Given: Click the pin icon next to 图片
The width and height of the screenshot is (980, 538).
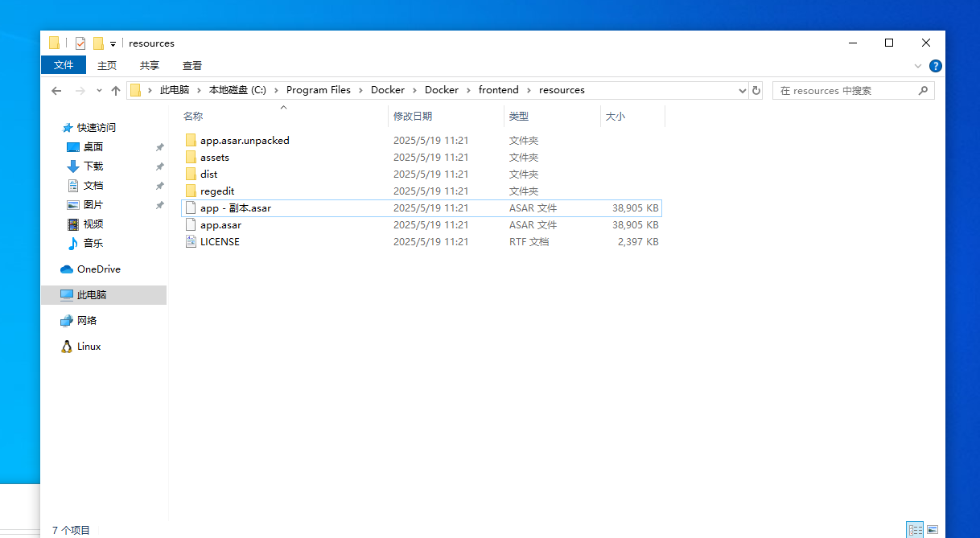Looking at the screenshot, I should tap(159, 205).
